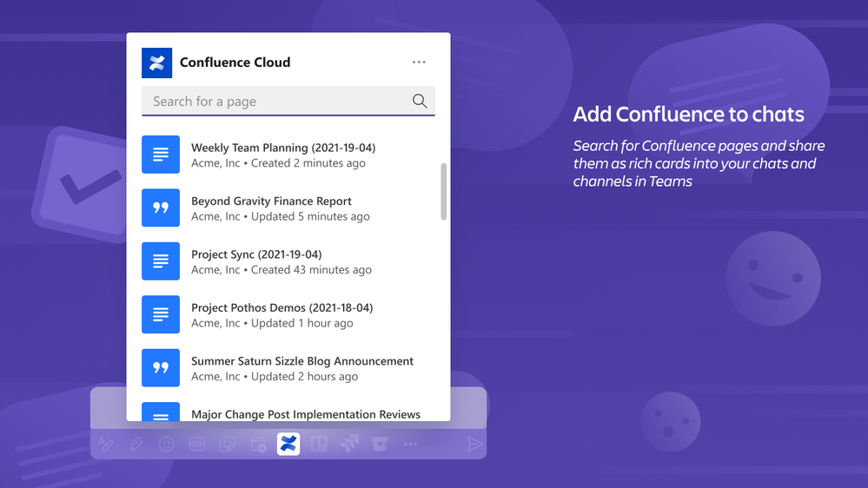The image size is (868, 488).
Task: Click the Search for a page field
Action: [288, 101]
